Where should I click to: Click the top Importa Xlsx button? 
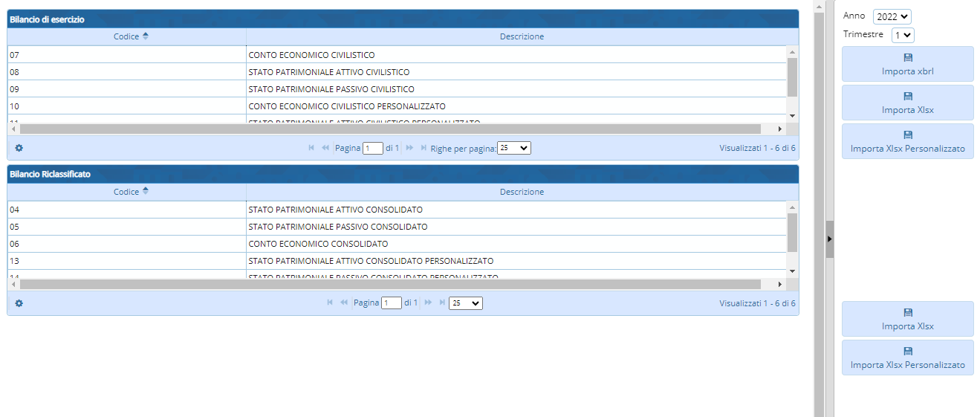point(907,103)
